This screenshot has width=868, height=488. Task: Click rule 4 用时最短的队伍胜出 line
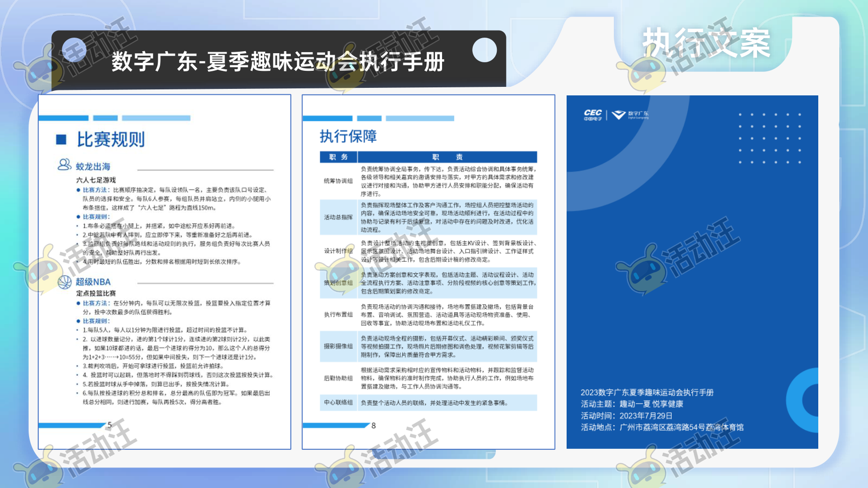click(x=161, y=262)
